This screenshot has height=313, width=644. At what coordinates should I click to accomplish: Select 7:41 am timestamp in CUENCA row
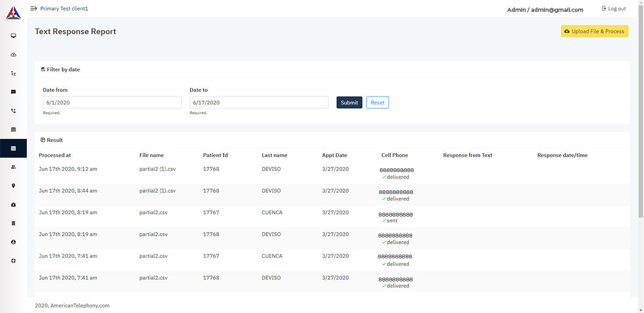click(68, 256)
